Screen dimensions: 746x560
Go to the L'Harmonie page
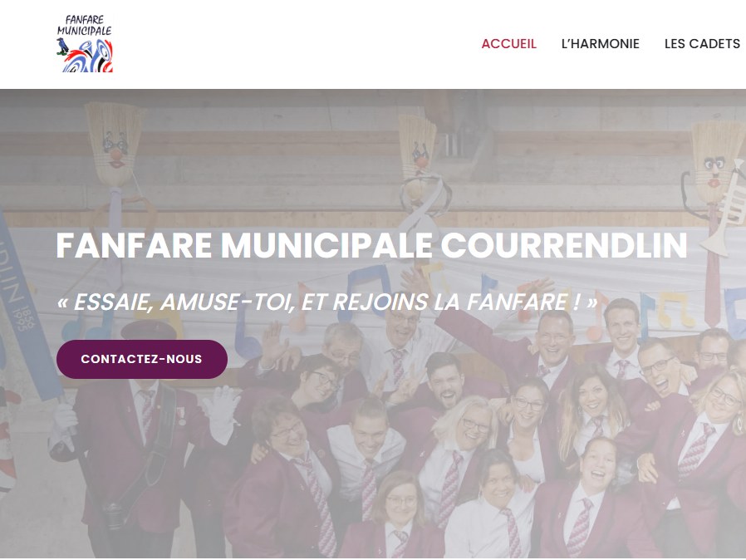coord(600,44)
